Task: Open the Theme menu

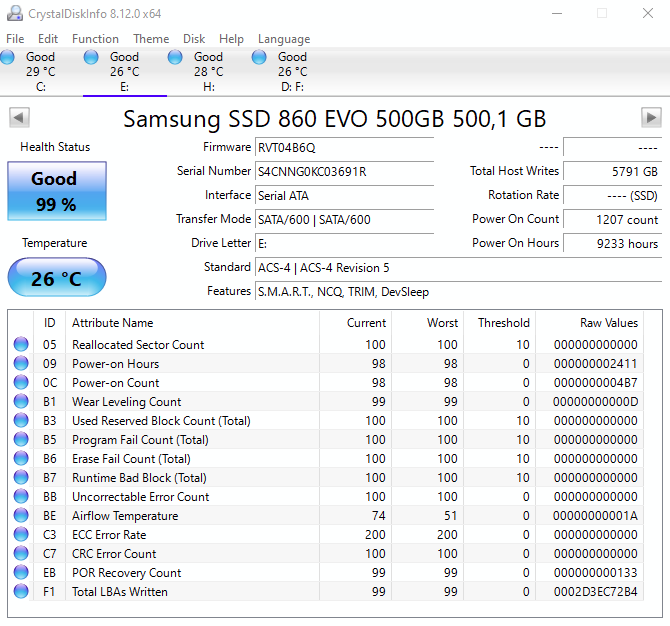Action: (151, 39)
